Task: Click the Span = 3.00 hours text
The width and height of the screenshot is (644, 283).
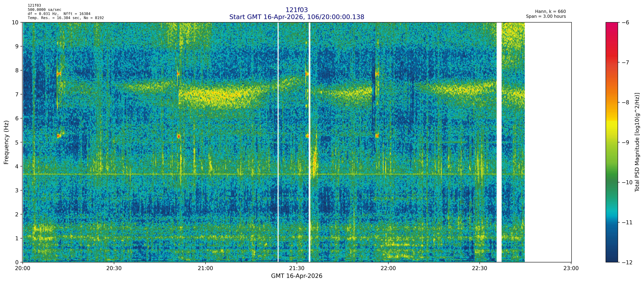Action: coord(546,17)
